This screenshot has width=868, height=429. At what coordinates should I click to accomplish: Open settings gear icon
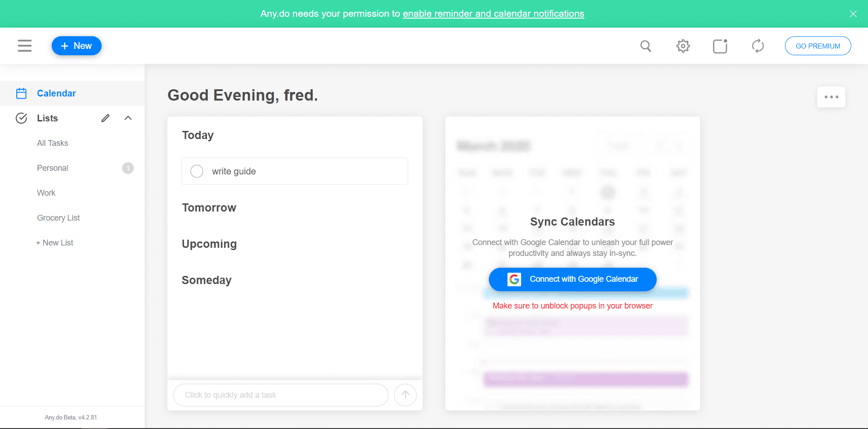click(x=683, y=46)
